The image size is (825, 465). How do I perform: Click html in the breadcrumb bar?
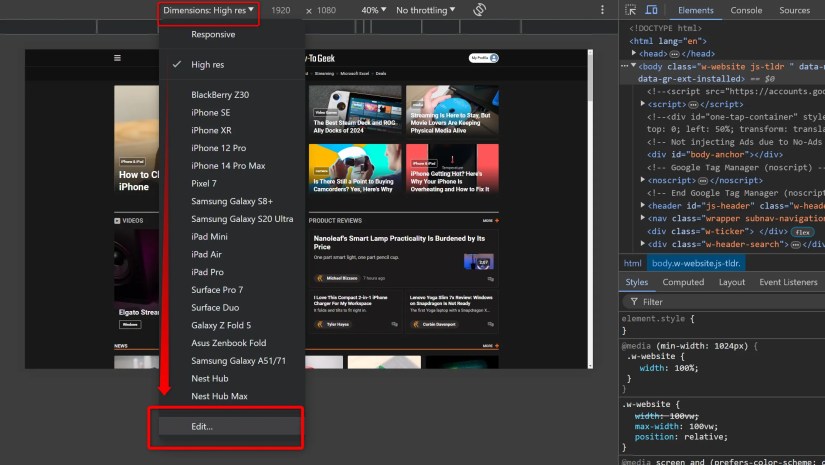tap(632, 263)
